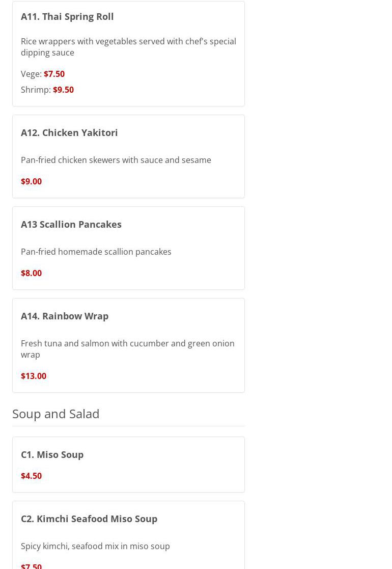The height and width of the screenshot is (569, 392).
Task: Open the C2. Kimchi Seafood Miso Soup item
Action: click(89, 519)
